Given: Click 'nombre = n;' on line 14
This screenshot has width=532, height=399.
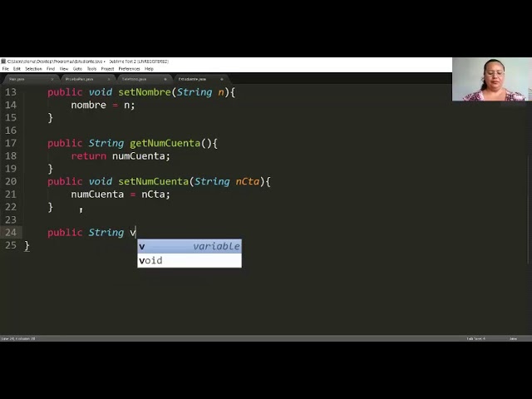Looking at the screenshot, I should 103,106.
